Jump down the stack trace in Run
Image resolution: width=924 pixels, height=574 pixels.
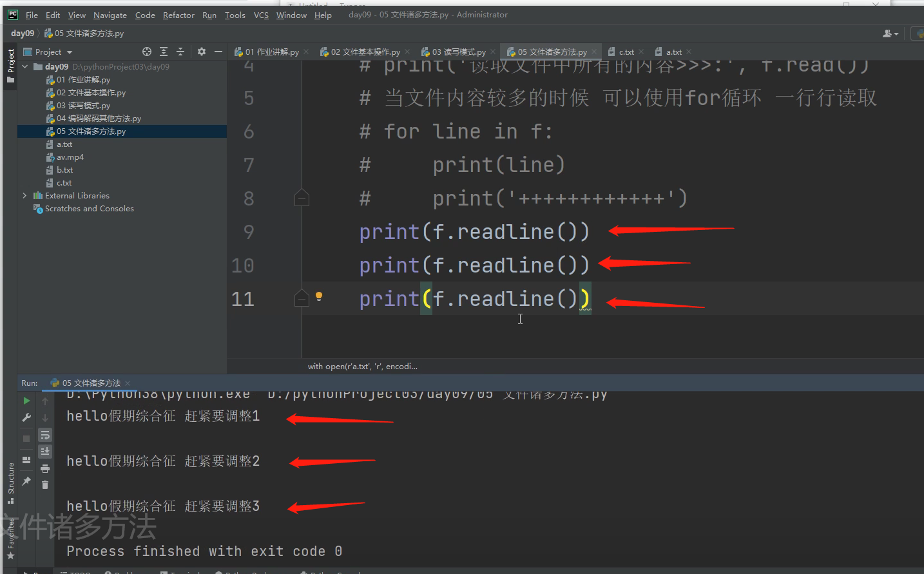click(x=45, y=417)
